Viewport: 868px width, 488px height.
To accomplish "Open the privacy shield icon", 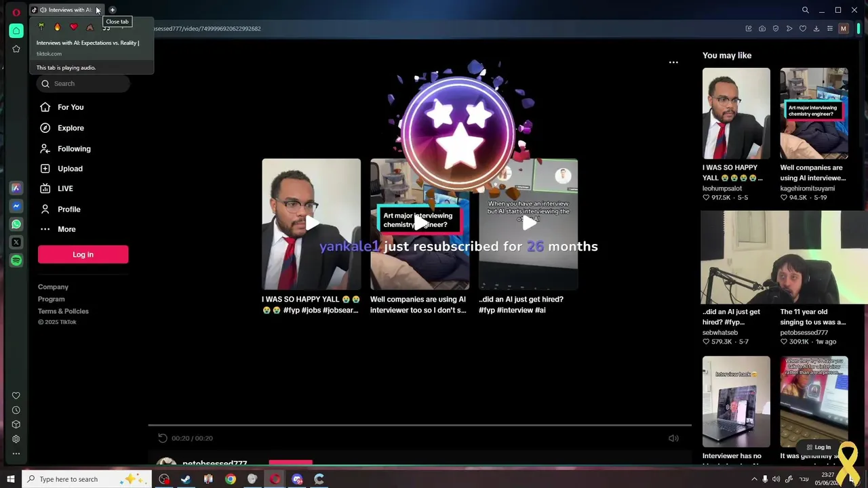I will coord(776,28).
